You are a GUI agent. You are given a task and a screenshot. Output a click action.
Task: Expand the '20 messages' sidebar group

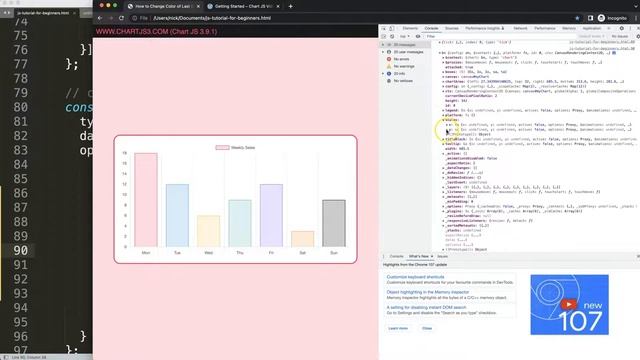point(383,44)
